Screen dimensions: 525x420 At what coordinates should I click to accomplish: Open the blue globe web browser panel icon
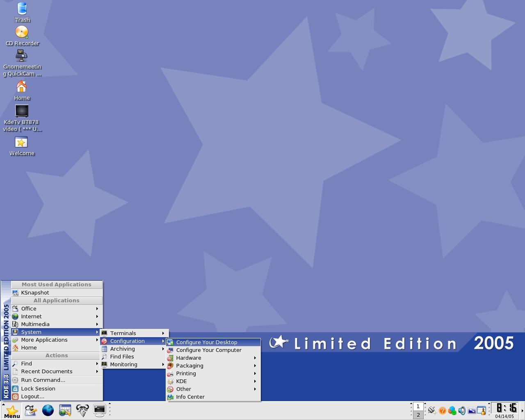(x=48, y=410)
